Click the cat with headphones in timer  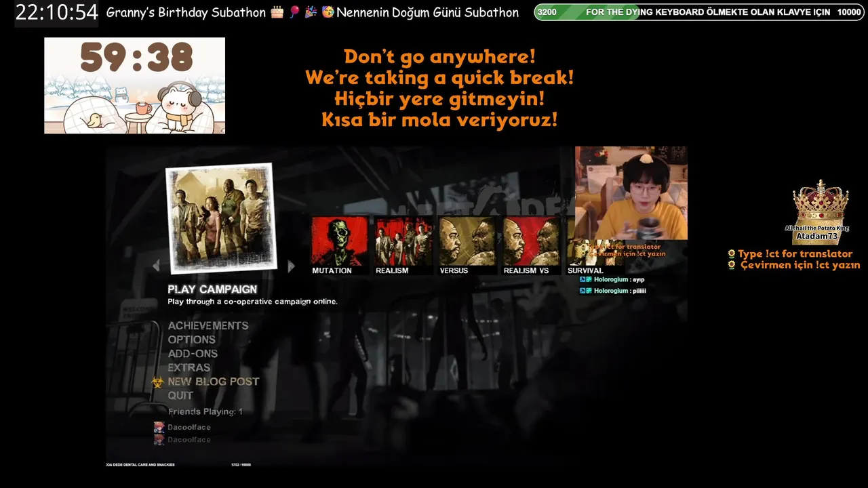point(179,106)
